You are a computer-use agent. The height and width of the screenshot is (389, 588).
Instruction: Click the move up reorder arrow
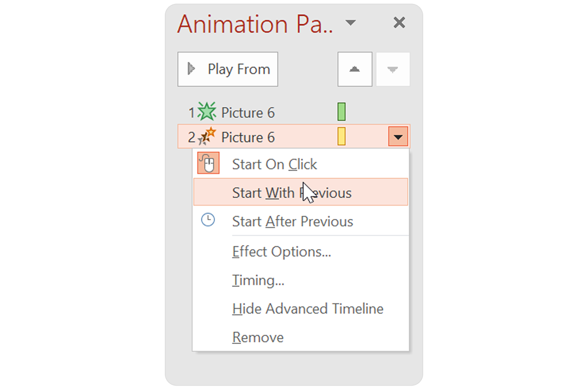point(354,69)
